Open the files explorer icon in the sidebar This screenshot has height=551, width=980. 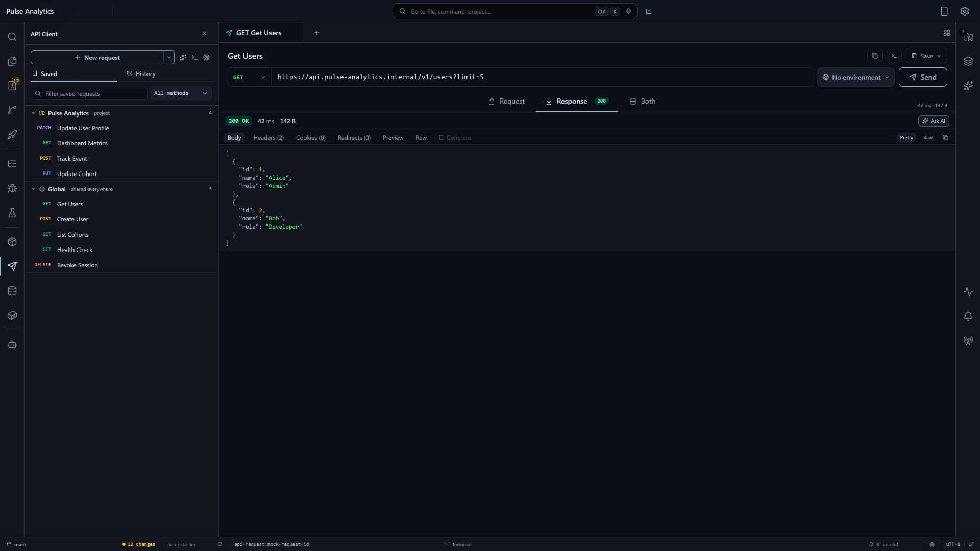click(12, 61)
